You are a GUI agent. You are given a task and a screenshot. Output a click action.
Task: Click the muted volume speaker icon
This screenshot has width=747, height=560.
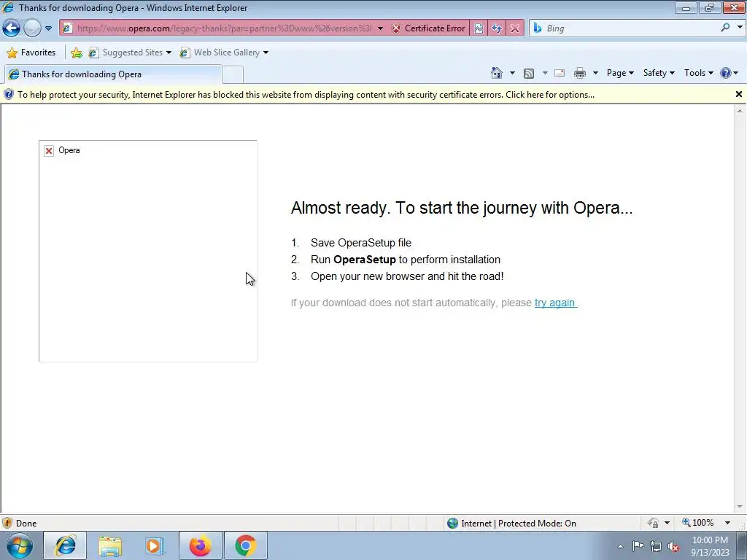[x=673, y=547]
